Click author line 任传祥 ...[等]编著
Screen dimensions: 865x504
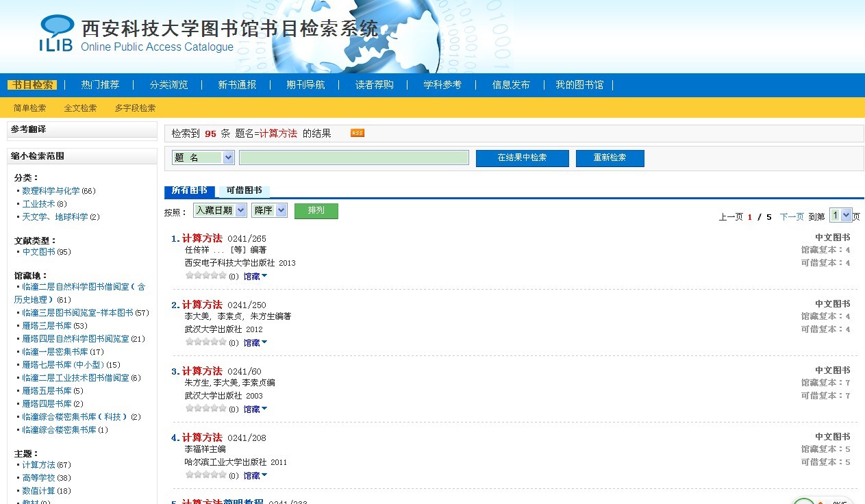225,250
